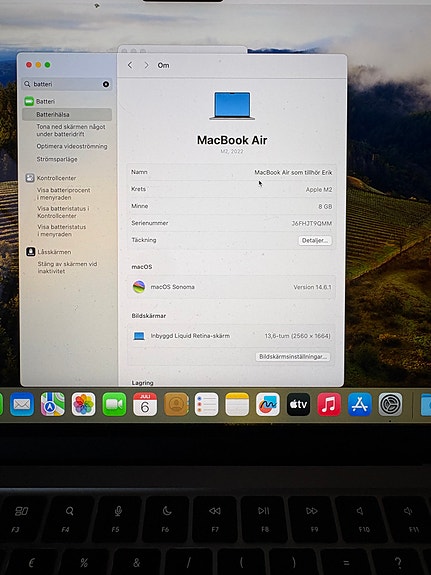This screenshot has height=575, width=431.
Task: Open the Photos app icon
Action: pyautogui.click(x=84, y=404)
